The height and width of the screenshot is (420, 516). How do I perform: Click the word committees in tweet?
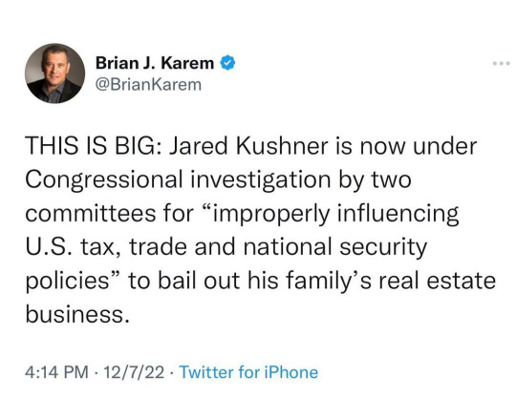coord(91,214)
